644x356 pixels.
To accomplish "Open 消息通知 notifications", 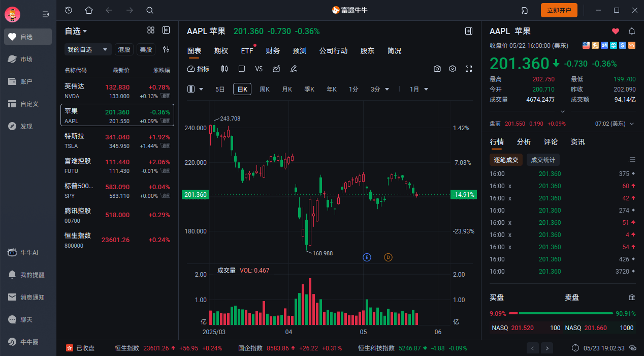I will click(x=28, y=297).
